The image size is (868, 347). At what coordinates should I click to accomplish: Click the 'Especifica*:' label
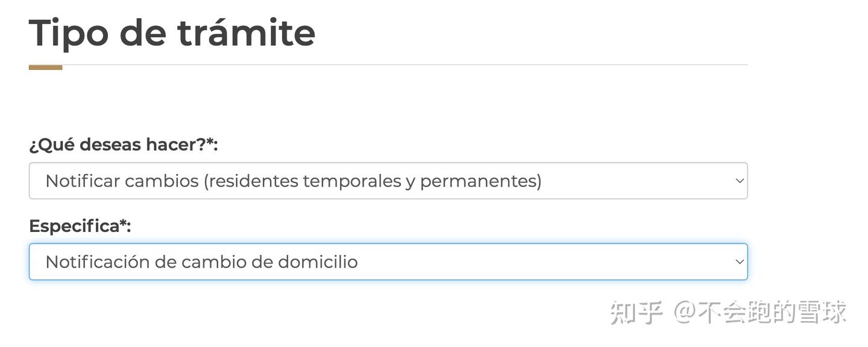pyautogui.click(x=80, y=226)
